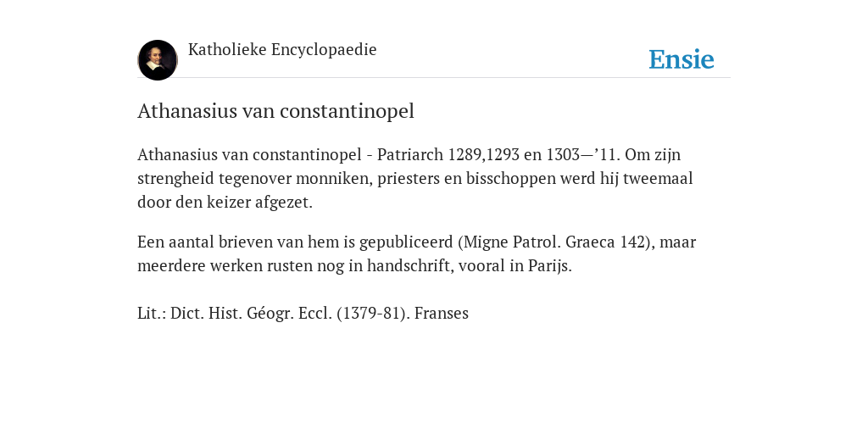Click the name 'Franses' after the citation
868x434 pixels.
pos(441,314)
